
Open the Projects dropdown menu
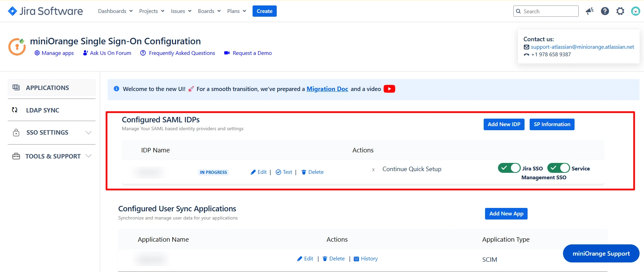click(x=151, y=11)
